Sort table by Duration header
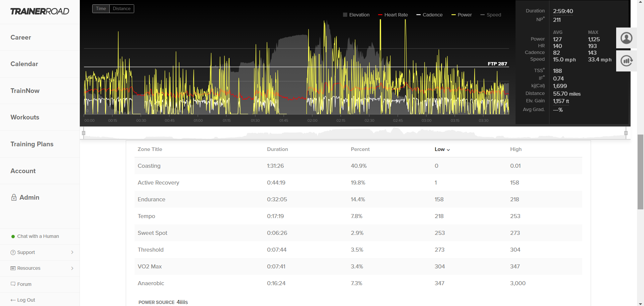 pyautogui.click(x=277, y=149)
